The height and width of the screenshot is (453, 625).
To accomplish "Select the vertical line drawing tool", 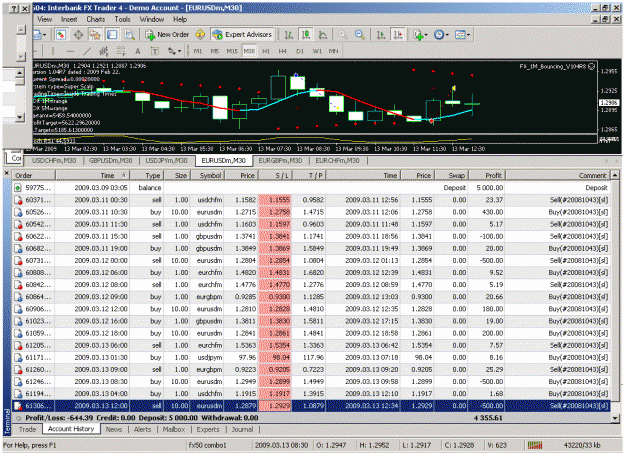I will point(52,51).
